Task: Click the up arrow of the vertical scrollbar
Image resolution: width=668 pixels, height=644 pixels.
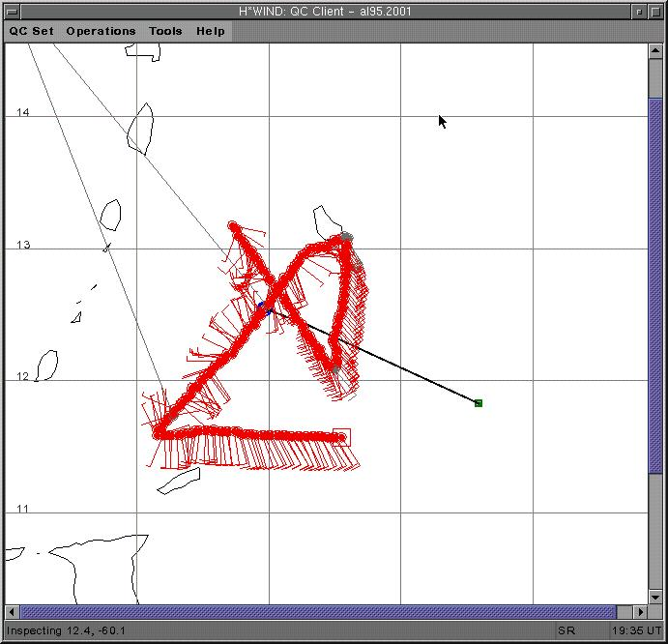Action: 656,50
